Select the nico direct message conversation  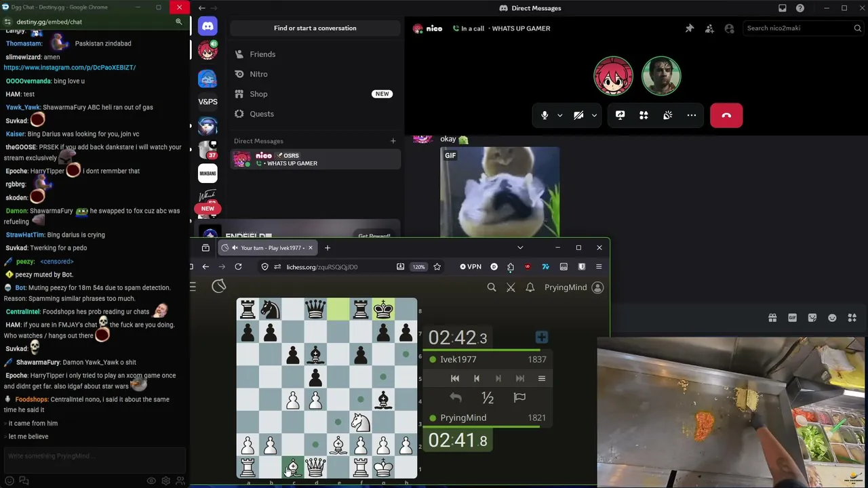click(x=315, y=159)
